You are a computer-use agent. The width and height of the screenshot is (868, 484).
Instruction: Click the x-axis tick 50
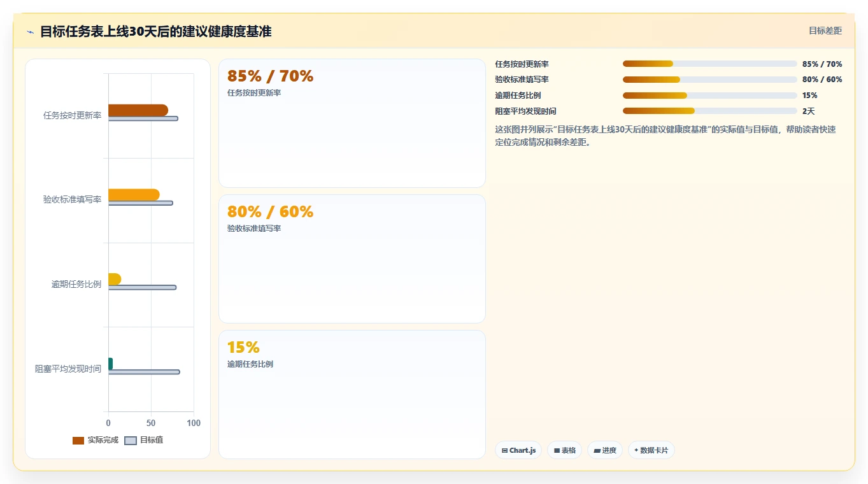[151, 423]
